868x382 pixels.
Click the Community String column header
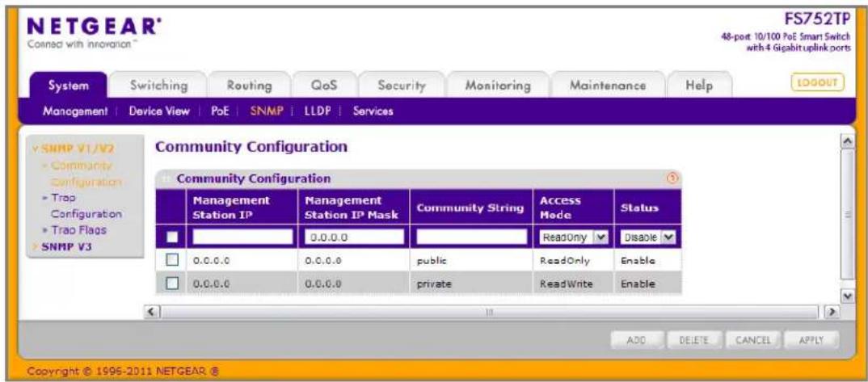pos(470,208)
